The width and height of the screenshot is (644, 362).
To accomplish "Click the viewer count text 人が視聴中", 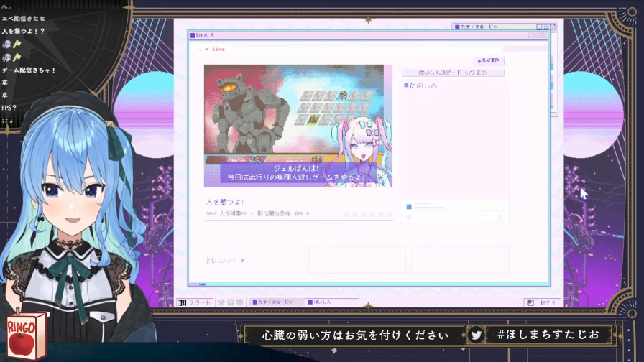I will (226, 214).
